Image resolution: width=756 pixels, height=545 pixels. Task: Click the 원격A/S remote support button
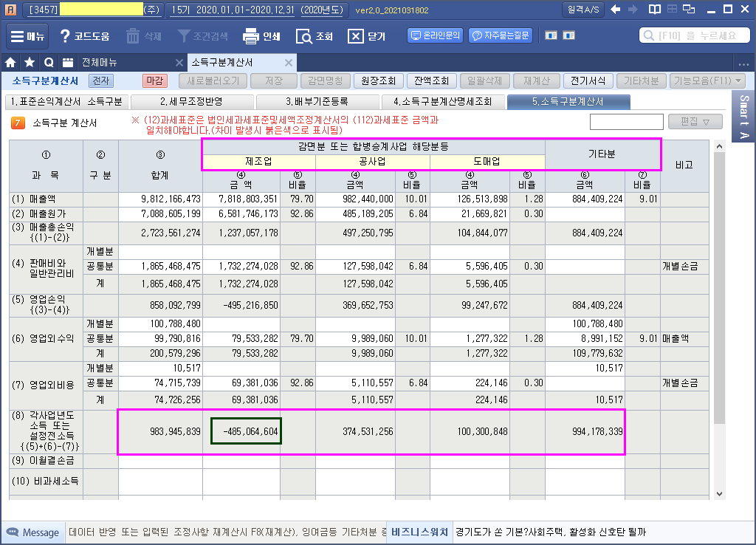(583, 10)
